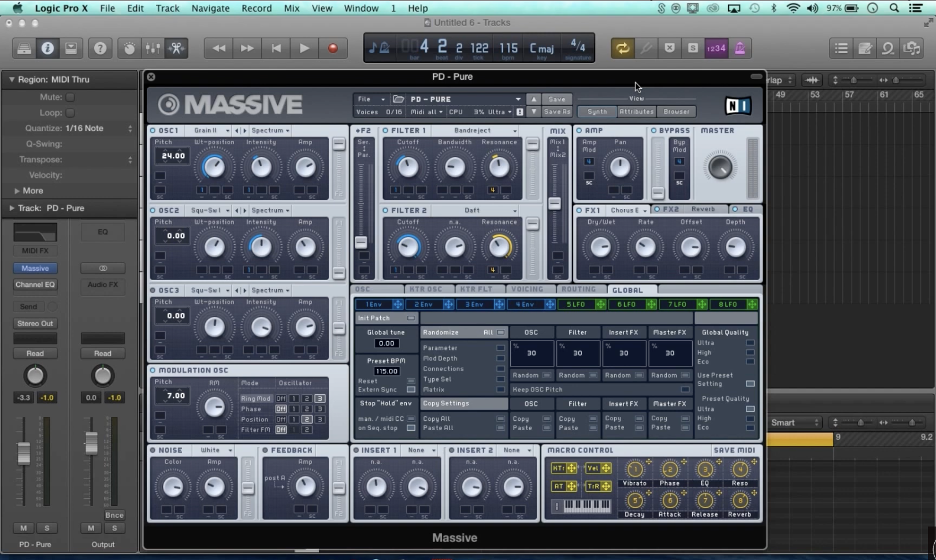Click the Browser view button
Screen dimensions: 936x560
[x=676, y=112]
